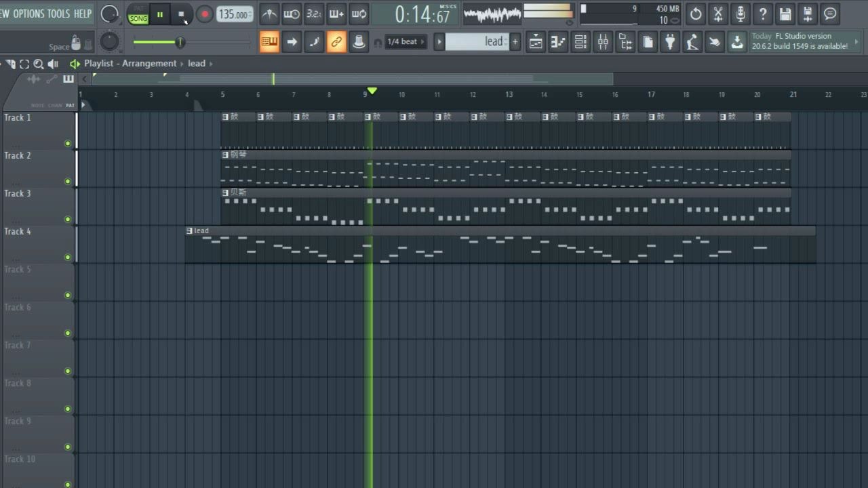Pause playback with the pause button
Screen dimensions: 868x488
coord(160,14)
